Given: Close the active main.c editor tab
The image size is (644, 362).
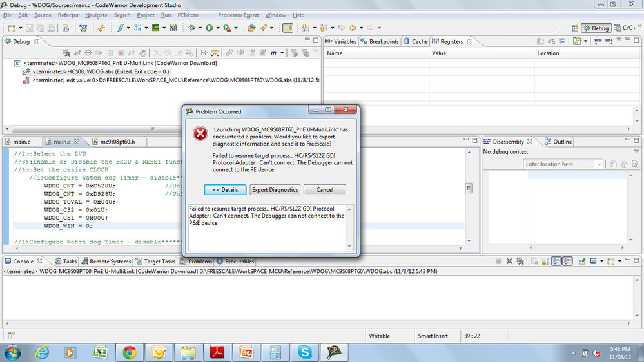Looking at the screenshot, I should point(77,142).
